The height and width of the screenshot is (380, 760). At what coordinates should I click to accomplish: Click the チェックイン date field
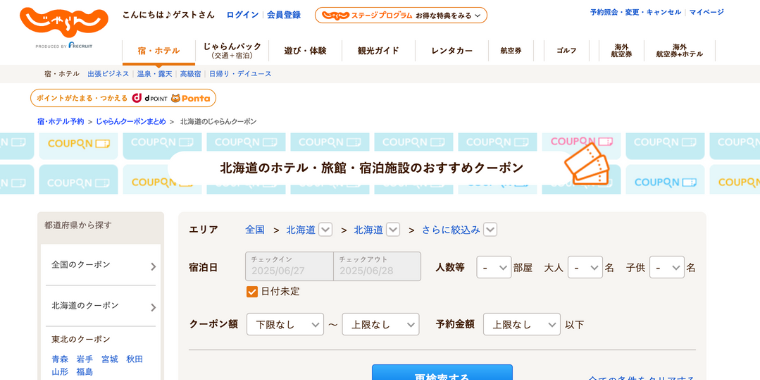[289, 266]
